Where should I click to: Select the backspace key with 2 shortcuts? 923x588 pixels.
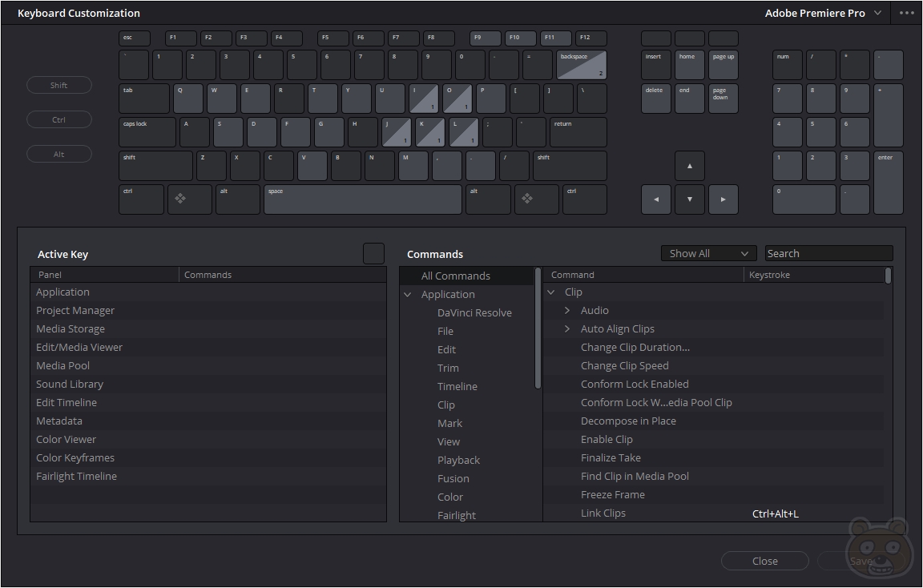click(582, 65)
